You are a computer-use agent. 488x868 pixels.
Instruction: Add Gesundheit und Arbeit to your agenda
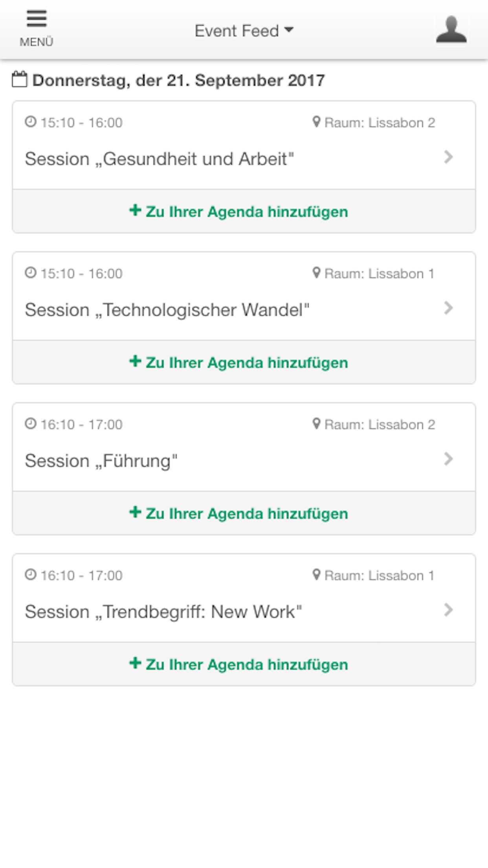click(244, 211)
